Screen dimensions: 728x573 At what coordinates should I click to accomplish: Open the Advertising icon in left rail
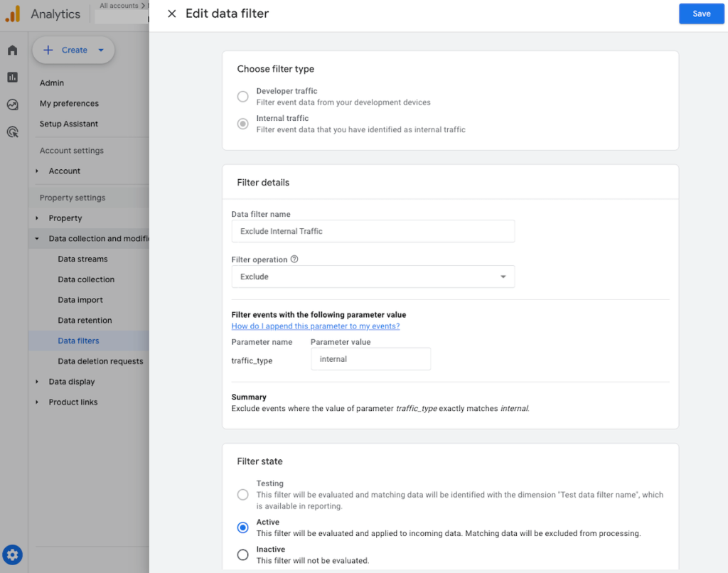tap(13, 132)
